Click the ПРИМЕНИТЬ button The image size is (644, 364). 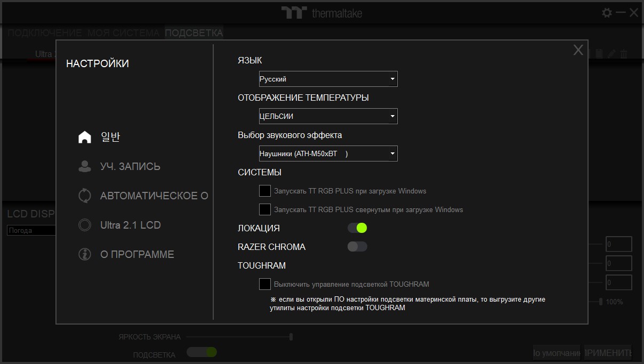tap(608, 353)
